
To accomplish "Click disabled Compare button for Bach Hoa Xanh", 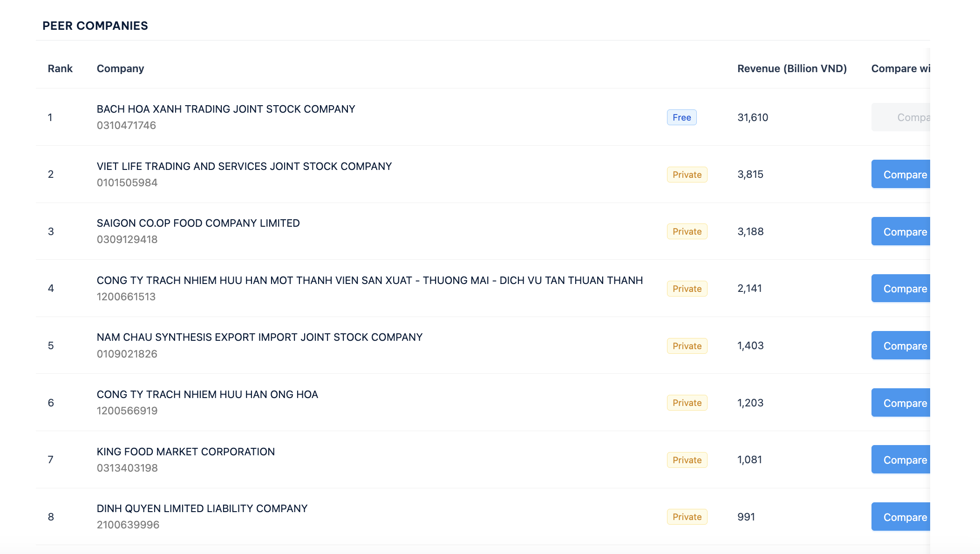I will (x=901, y=117).
